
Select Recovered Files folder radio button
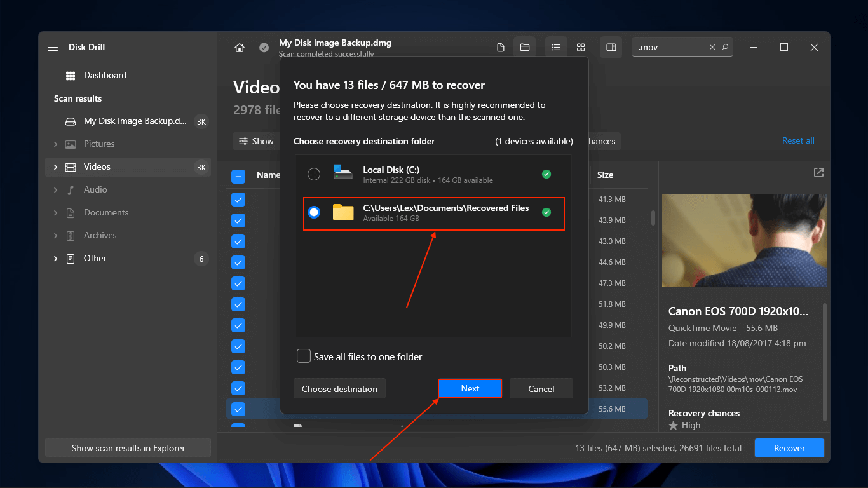[314, 212]
